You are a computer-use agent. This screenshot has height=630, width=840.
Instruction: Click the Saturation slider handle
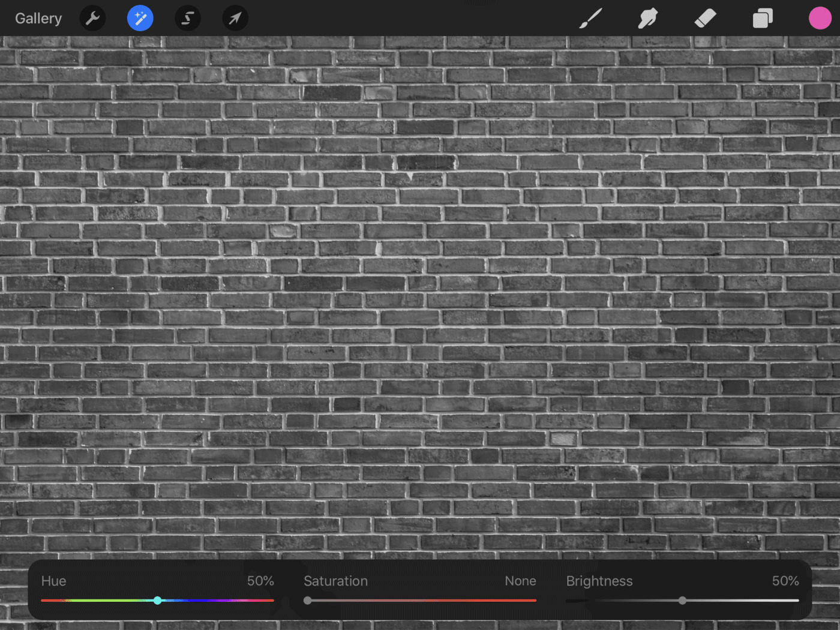(308, 600)
